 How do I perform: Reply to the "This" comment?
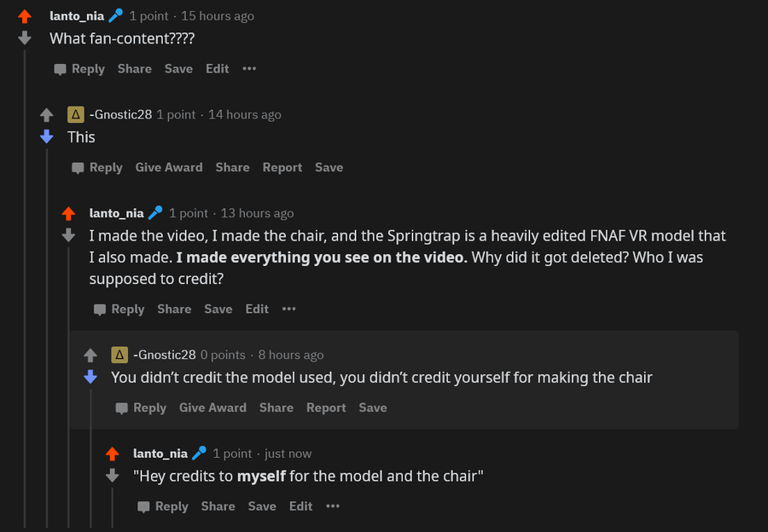pyautogui.click(x=97, y=168)
